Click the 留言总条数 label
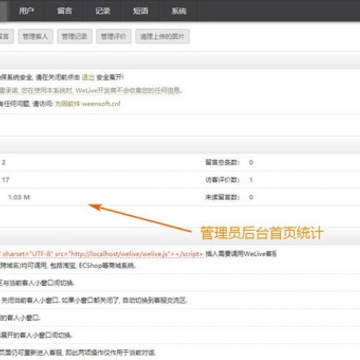The image size is (360, 360). pos(222,163)
